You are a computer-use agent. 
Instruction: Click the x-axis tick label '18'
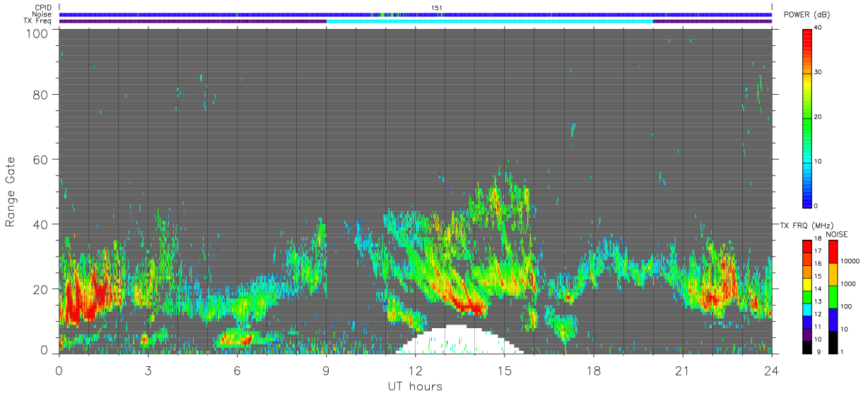coord(593,371)
